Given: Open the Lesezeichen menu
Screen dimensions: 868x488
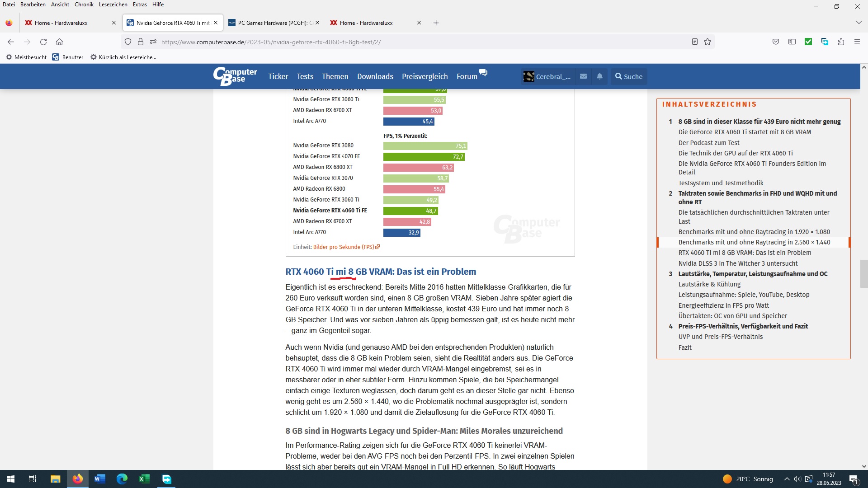Looking at the screenshot, I should pos(113,5).
